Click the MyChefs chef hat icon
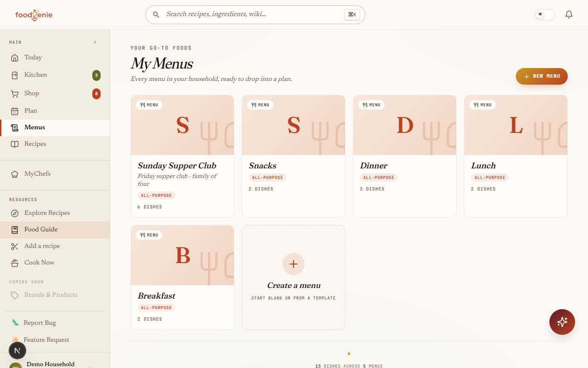Screen dimensions: 588x368 (15, 174)
